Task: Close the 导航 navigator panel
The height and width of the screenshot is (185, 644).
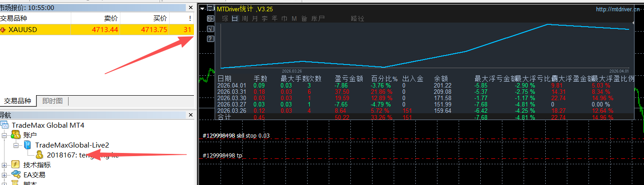Action: [190, 115]
